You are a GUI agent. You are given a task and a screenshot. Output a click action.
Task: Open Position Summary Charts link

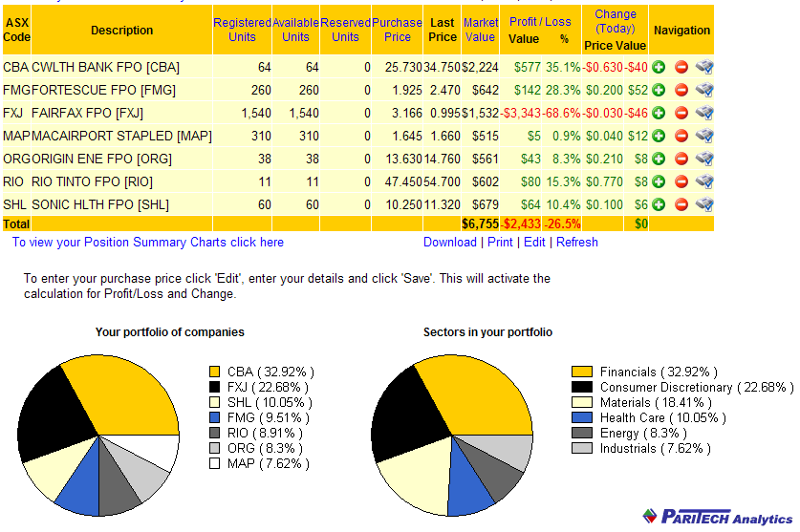pyautogui.click(x=148, y=243)
